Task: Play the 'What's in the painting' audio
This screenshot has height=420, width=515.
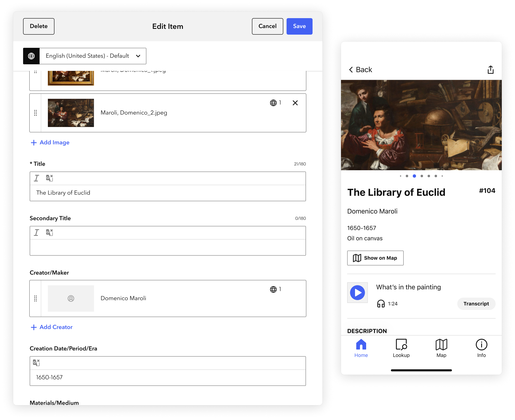Action: point(357,292)
